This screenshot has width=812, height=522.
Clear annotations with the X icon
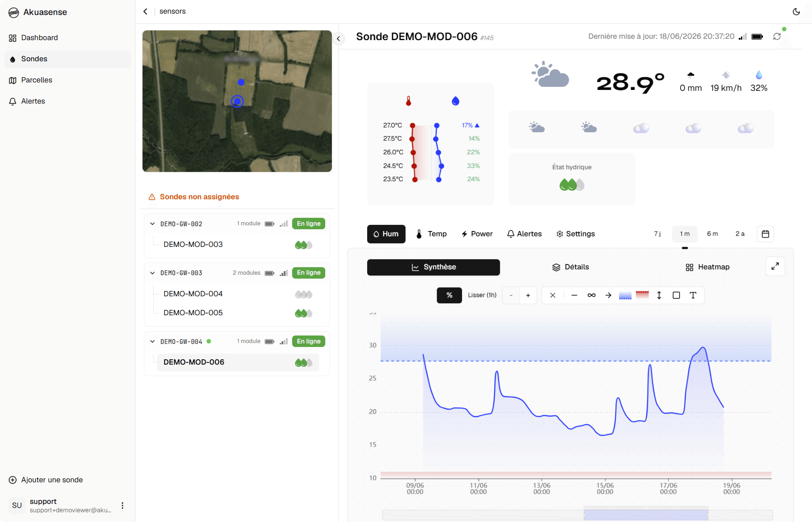[553, 295]
